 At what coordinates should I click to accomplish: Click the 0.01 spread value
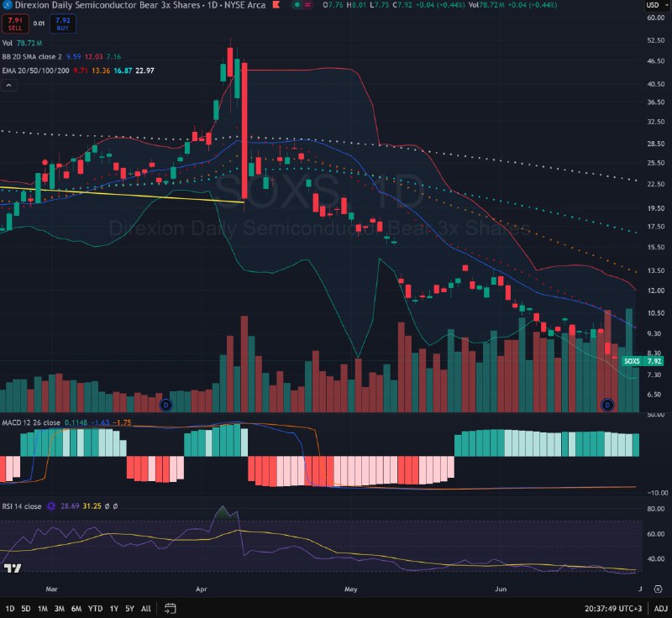click(39, 24)
